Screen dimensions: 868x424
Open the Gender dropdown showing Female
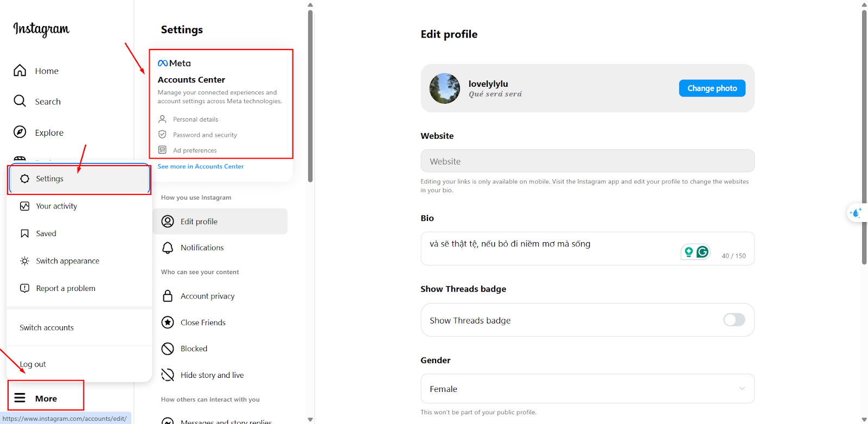coord(588,389)
